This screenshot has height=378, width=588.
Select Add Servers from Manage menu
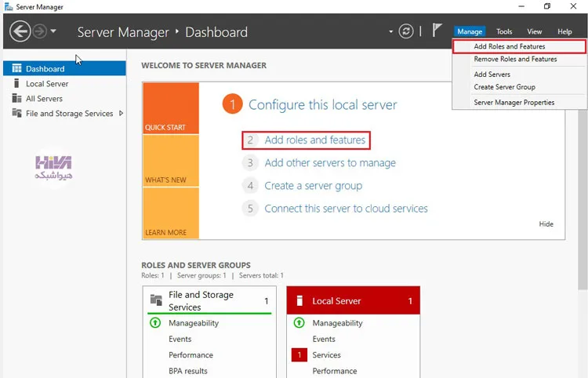tap(492, 75)
